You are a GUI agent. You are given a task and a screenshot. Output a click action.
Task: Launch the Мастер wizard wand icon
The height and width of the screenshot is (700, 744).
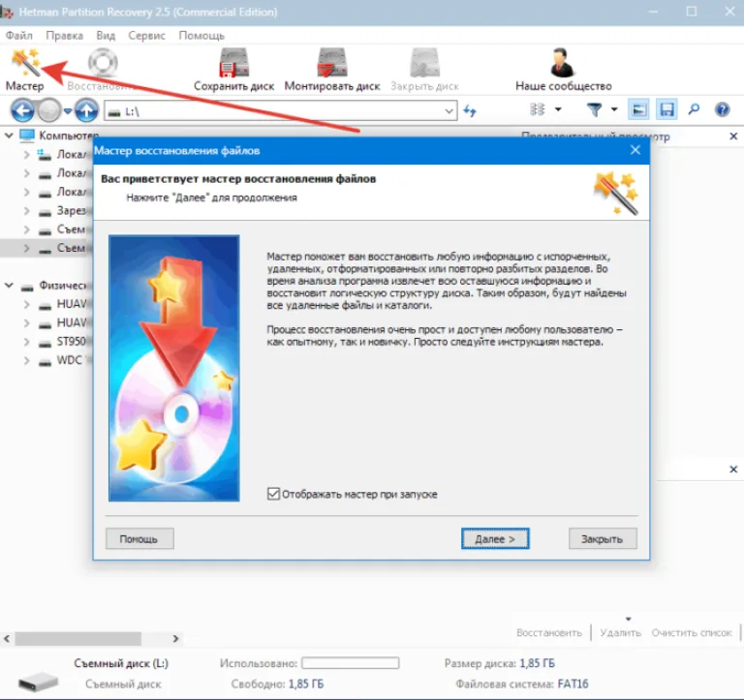pos(25,63)
